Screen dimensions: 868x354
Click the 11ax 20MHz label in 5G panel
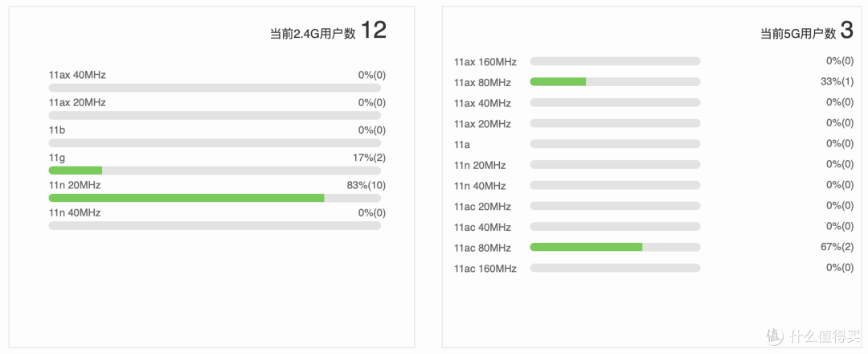(482, 124)
